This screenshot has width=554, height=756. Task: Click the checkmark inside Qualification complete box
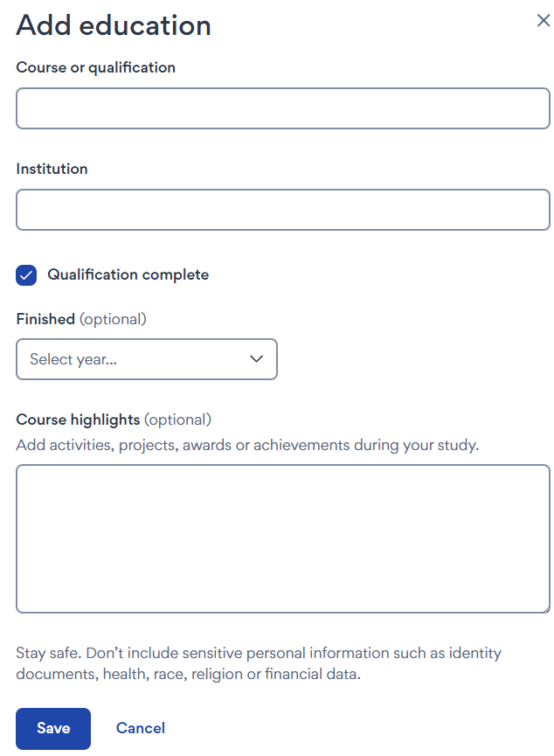coord(25,274)
